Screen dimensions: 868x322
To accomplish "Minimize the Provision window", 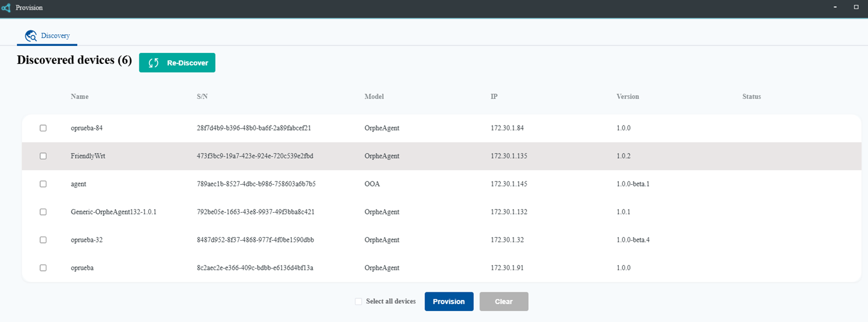I will pos(835,8).
